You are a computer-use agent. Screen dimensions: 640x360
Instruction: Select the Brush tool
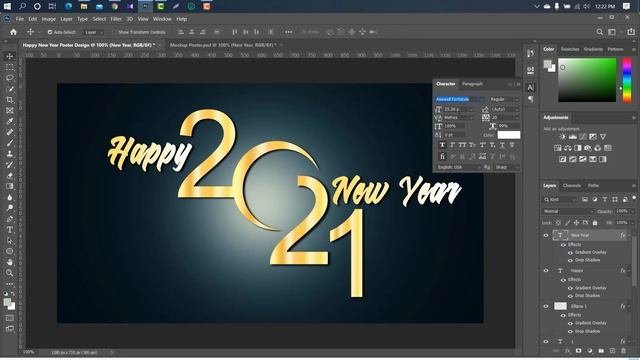[10, 143]
